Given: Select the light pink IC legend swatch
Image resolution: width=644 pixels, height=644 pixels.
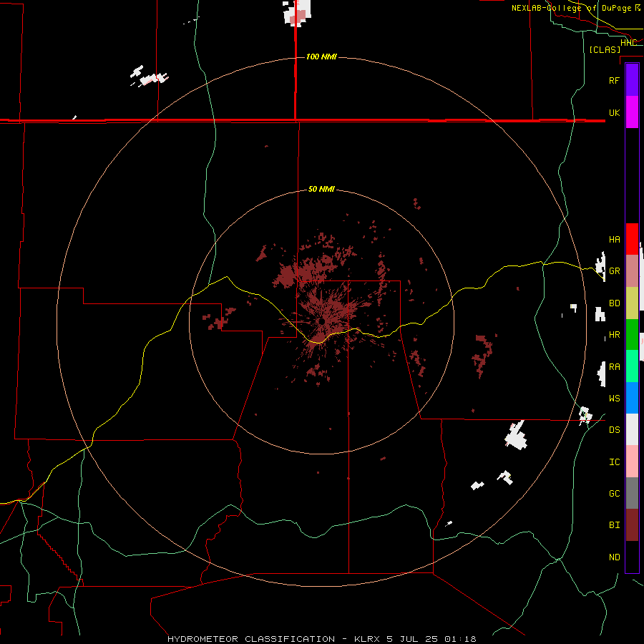Looking at the screenshot, I should click(x=632, y=462).
